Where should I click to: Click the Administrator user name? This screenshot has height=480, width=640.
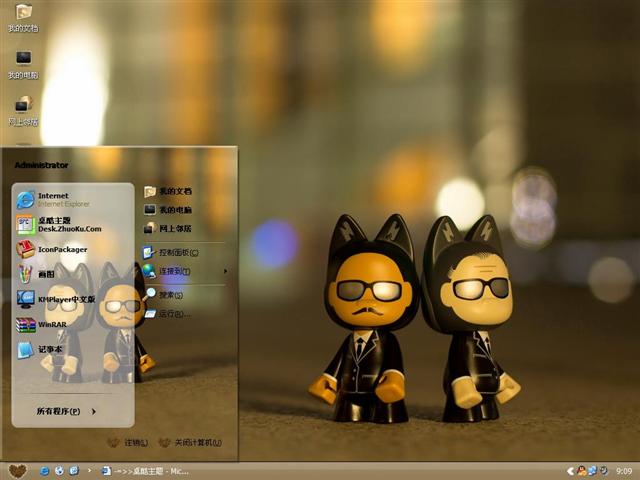tap(41, 165)
